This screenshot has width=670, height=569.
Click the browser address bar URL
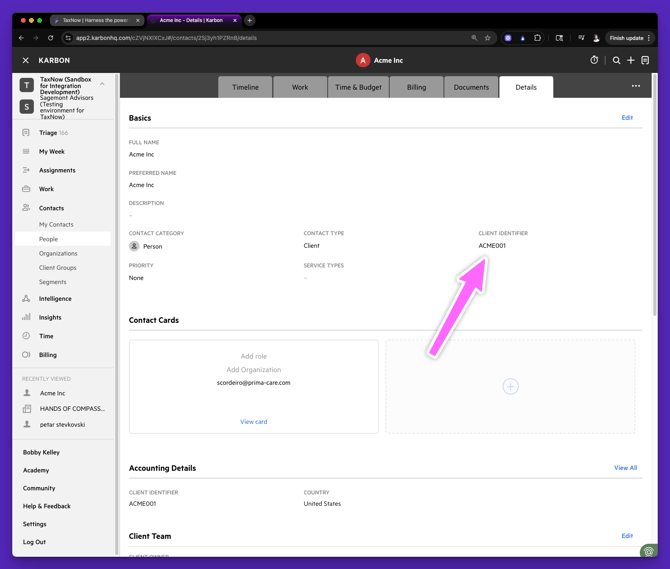click(166, 38)
